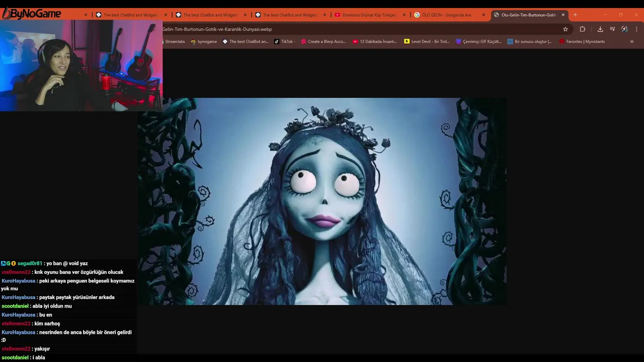The image size is (644, 362).
Task: Click message 'peki arkaya penguen belgeseli'
Action: [67, 285]
